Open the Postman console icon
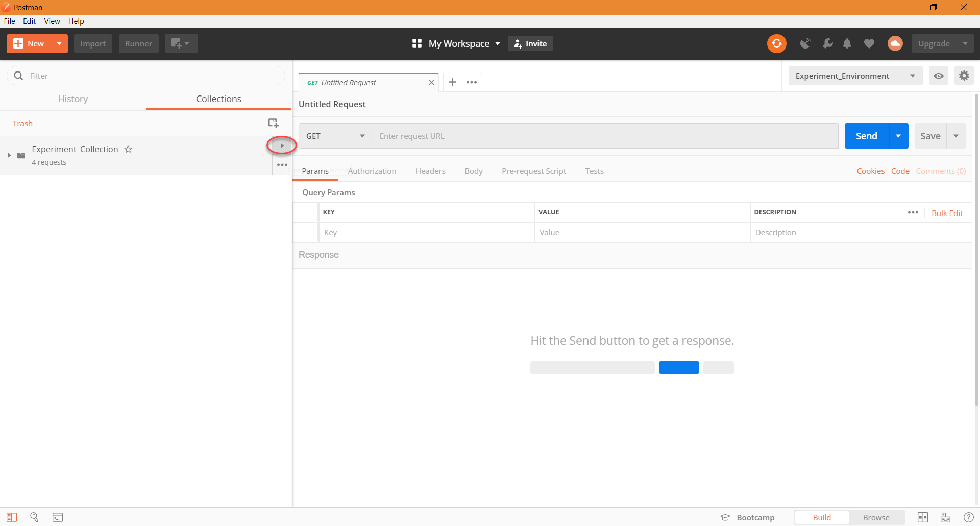 point(58,517)
